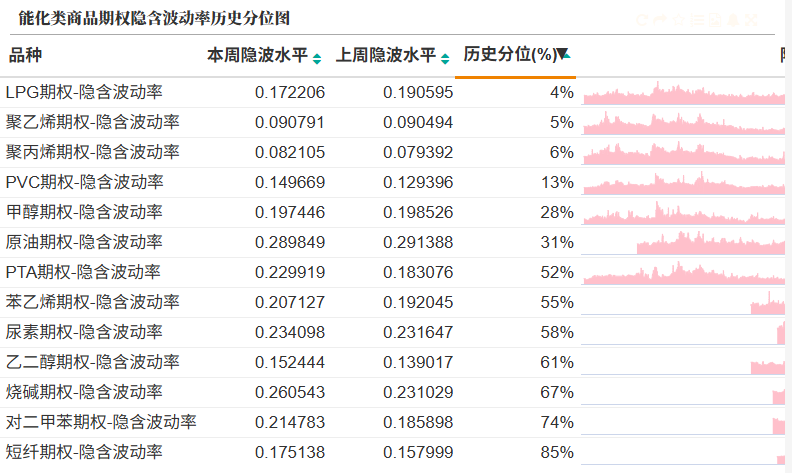Click the table title 能化类商品期权隐含波动率历史分位图
Image resolution: width=792 pixels, height=473 pixels.
pos(154,18)
